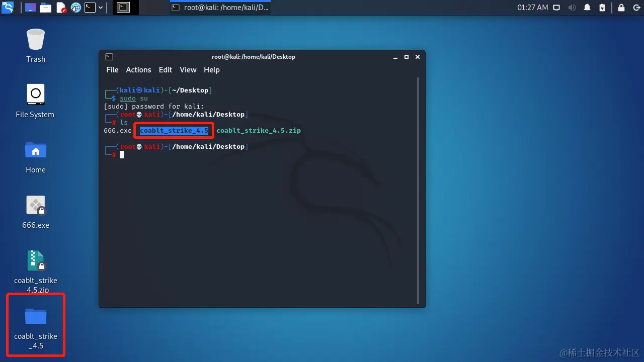Select root@kali terminal taskbar window button

coord(221,8)
